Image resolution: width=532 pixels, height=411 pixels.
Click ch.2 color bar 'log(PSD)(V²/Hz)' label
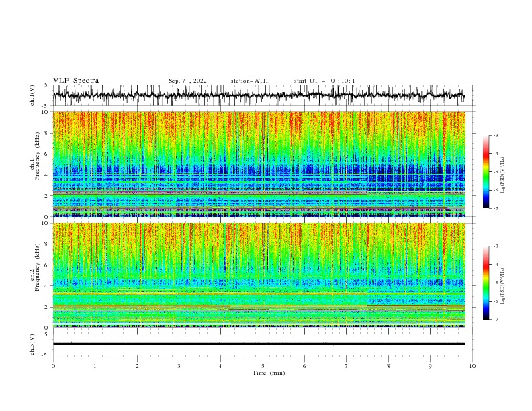[503, 286]
